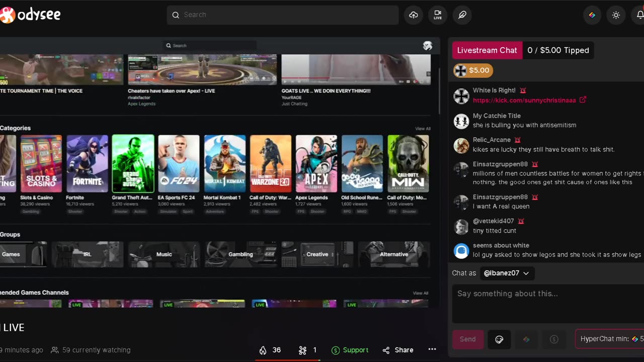644x362 pixels.
Task: Open the kick.com/sunnychristinaaa link in chat
Action: pos(524,100)
